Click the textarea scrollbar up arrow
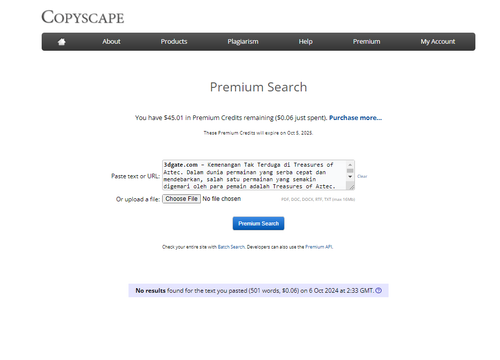The image size is (500, 360). pyautogui.click(x=350, y=165)
